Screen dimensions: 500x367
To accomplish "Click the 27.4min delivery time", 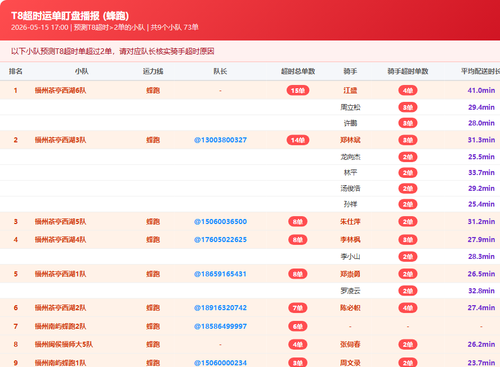I will coord(481,308).
